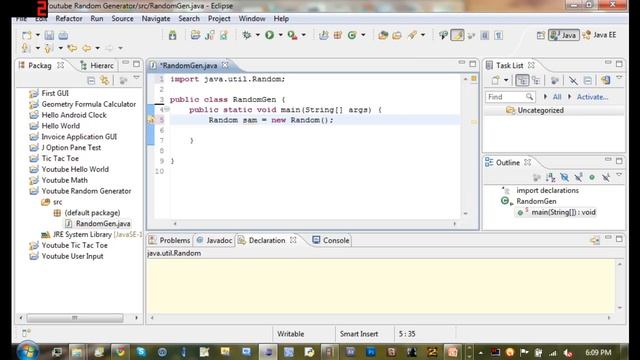Toggle Mark Occurrences highlighted toolbar button

(x=458, y=35)
